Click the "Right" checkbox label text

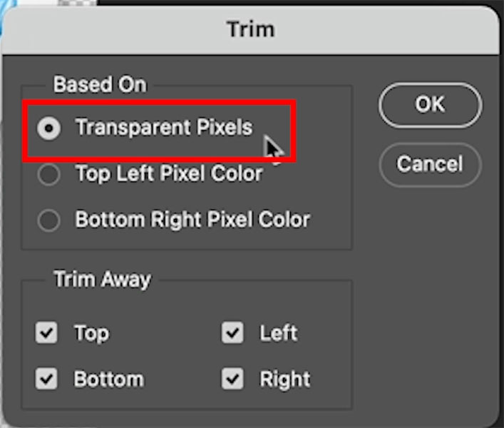285,379
